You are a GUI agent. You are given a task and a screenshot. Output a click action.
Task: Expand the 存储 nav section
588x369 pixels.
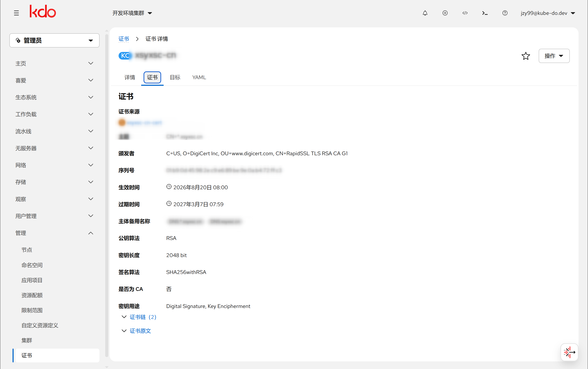54,182
